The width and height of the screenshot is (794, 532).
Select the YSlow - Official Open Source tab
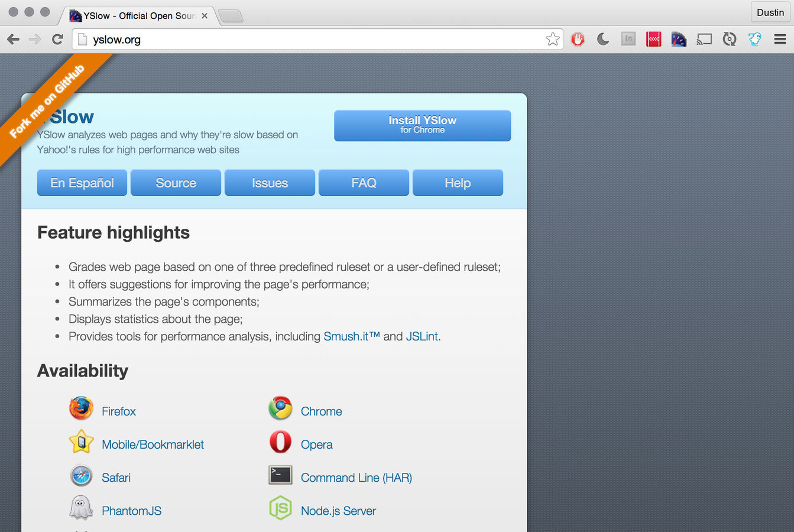click(x=140, y=15)
